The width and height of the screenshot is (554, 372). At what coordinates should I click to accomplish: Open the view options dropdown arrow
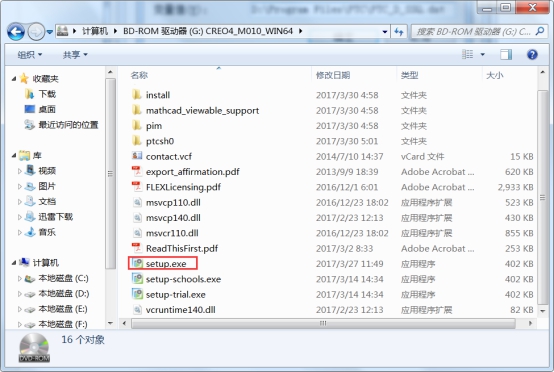pyautogui.click(x=483, y=55)
